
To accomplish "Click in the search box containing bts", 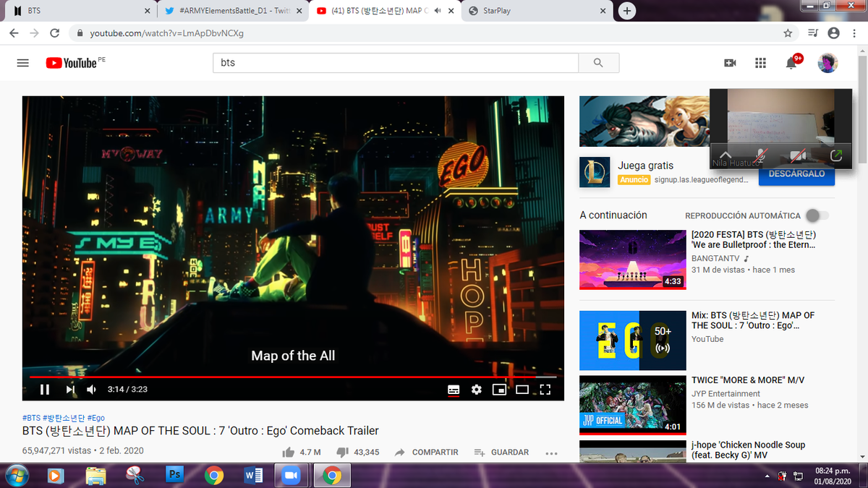I will pos(396,63).
